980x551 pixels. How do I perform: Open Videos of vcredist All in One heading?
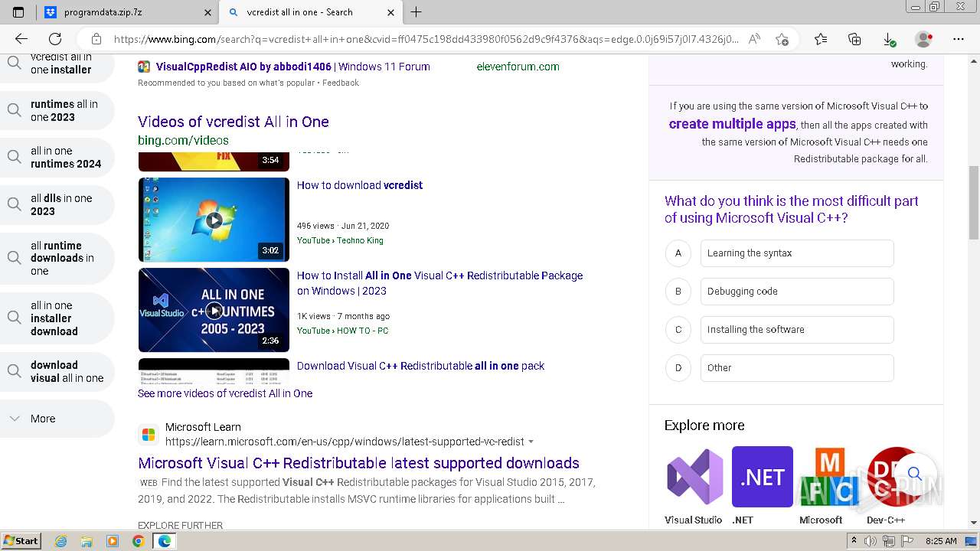pyautogui.click(x=234, y=122)
